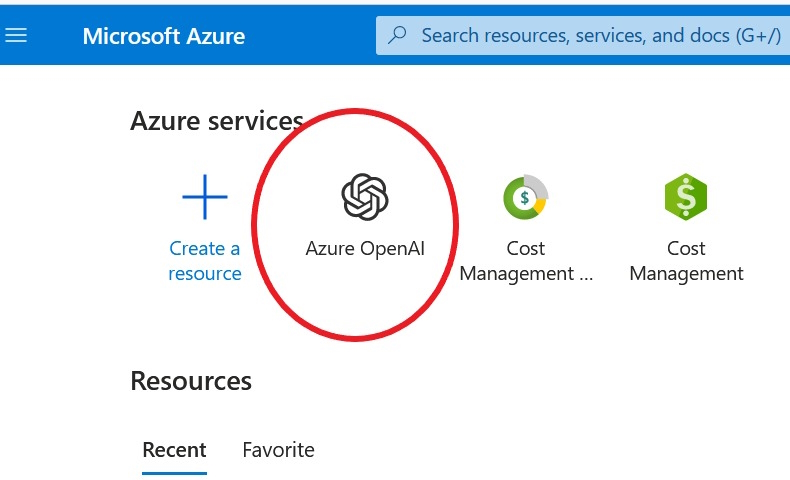Open the Azure OpenAI service label
Screen dimensions: 790x480
(x=364, y=248)
